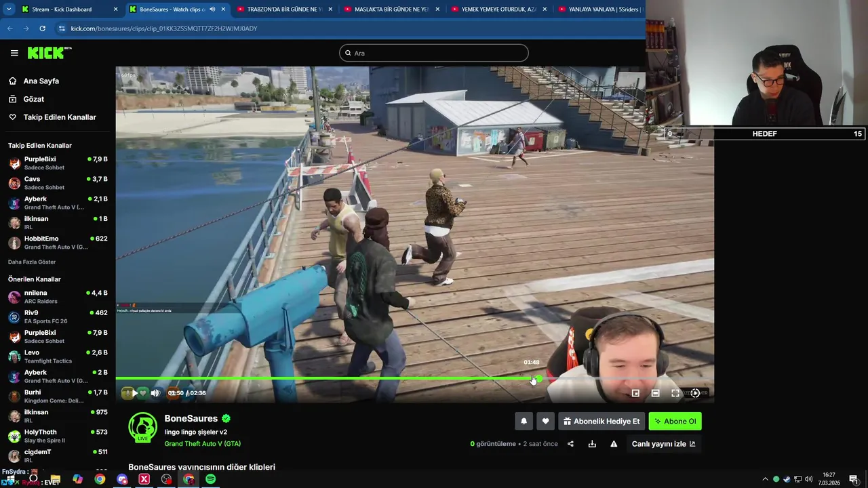
Task: Click the notification bell for BoneSaures
Action: coord(524,421)
